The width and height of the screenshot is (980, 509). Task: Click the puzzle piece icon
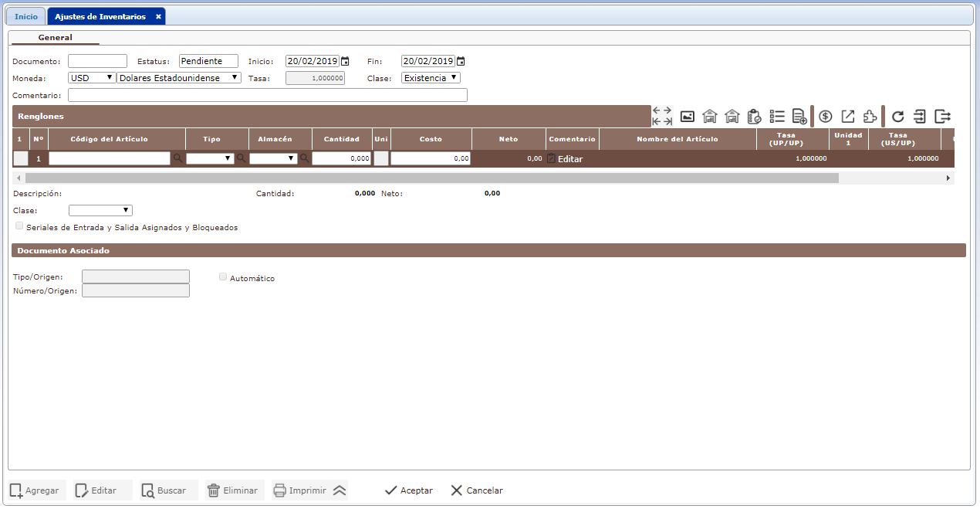[x=870, y=117]
